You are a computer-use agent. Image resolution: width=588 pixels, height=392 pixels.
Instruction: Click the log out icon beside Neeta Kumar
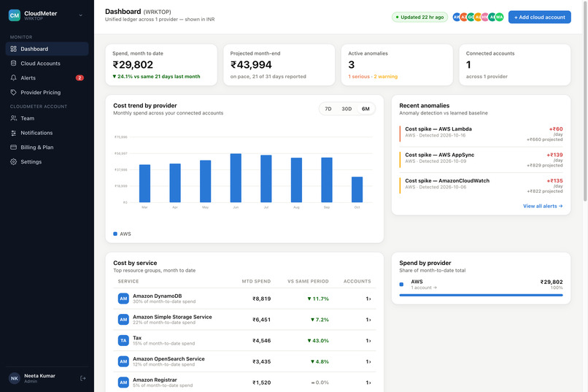pyautogui.click(x=83, y=378)
